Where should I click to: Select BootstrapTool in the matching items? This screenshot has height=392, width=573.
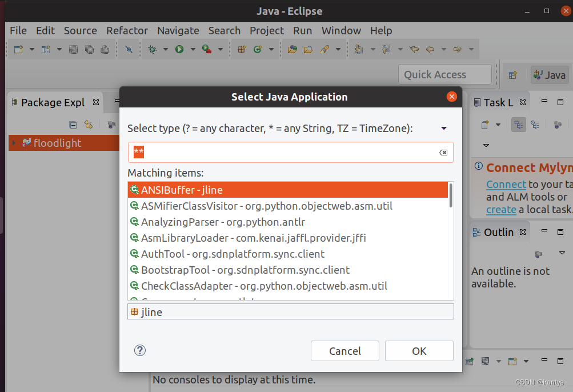click(288, 270)
